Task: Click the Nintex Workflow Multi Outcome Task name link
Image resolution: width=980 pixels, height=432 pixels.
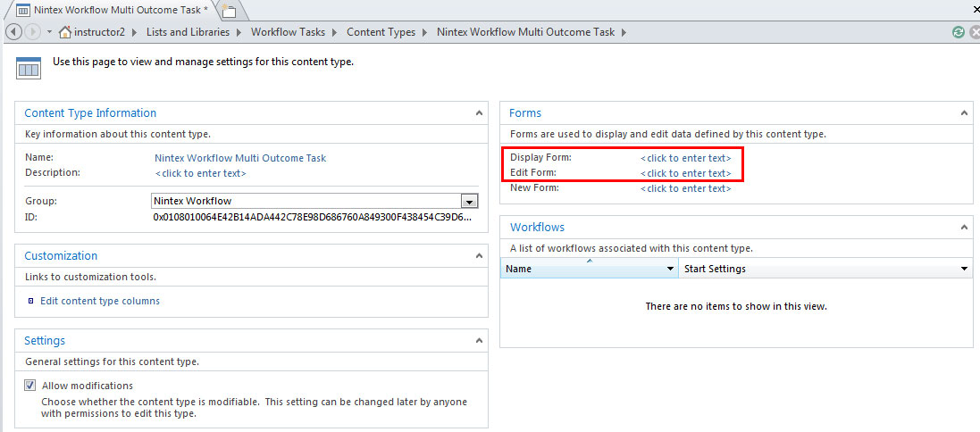Action: click(x=240, y=158)
